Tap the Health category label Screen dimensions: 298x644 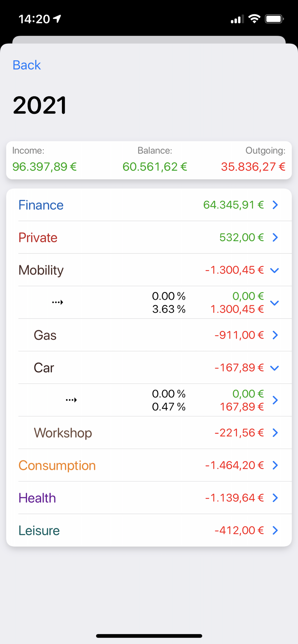tap(37, 498)
